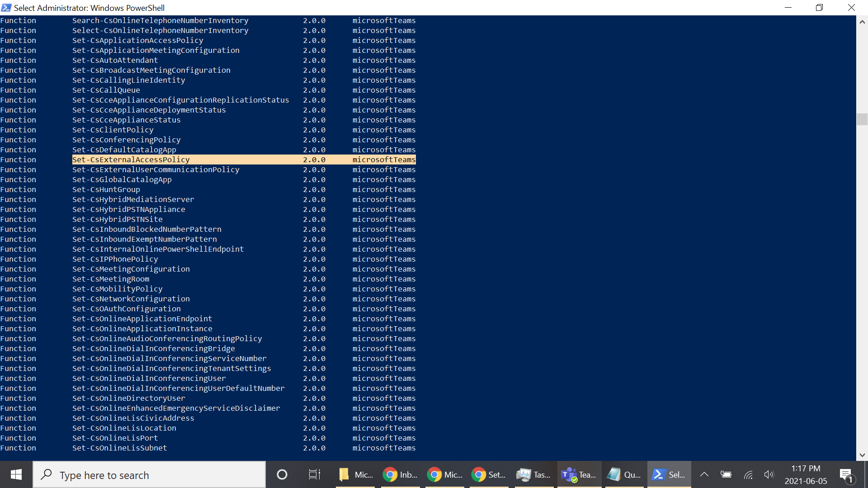Click Set-CsApplicationMeetingConfiguration text
The height and width of the screenshot is (488, 868).
pos(156,50)
